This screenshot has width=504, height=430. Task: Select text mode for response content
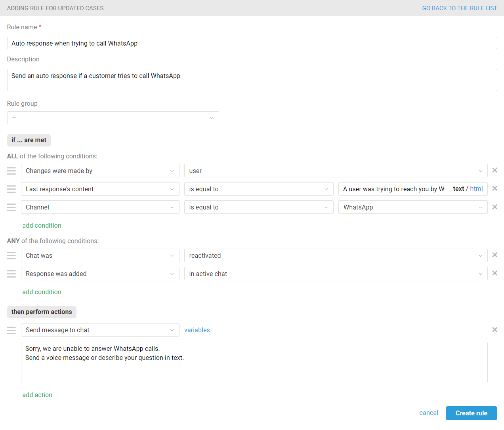point(458,189)
